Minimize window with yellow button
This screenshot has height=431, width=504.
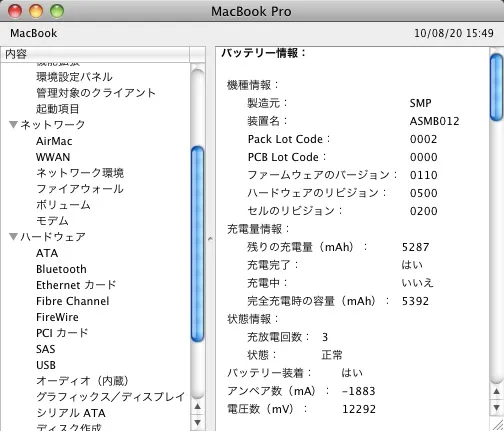click(x=36, y=11)
